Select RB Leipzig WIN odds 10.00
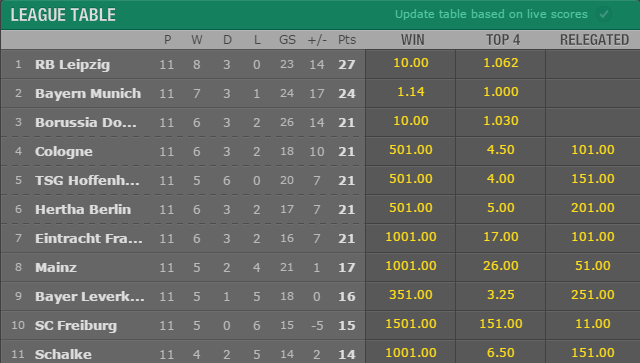Viewport: 640px width, 363px height. [x=411, y=63]
